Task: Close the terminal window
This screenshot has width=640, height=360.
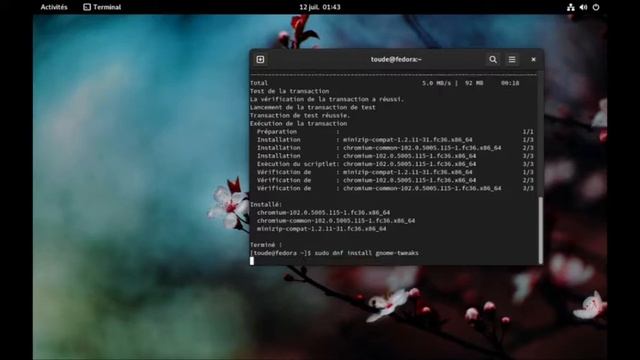Action: click(x=533, y=60)
